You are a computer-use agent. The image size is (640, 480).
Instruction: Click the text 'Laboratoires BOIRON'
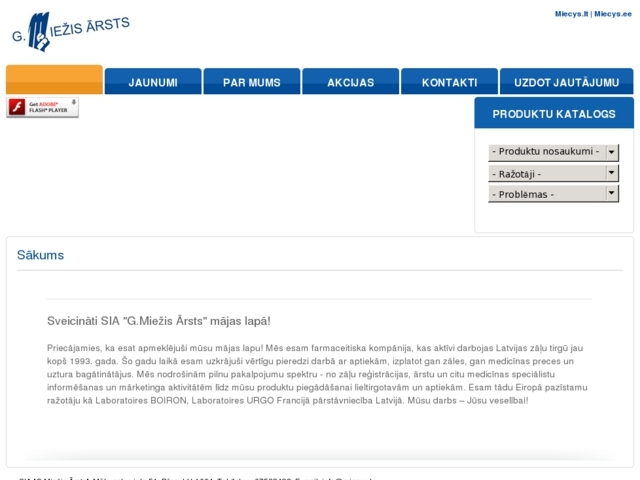pos(141,400)
